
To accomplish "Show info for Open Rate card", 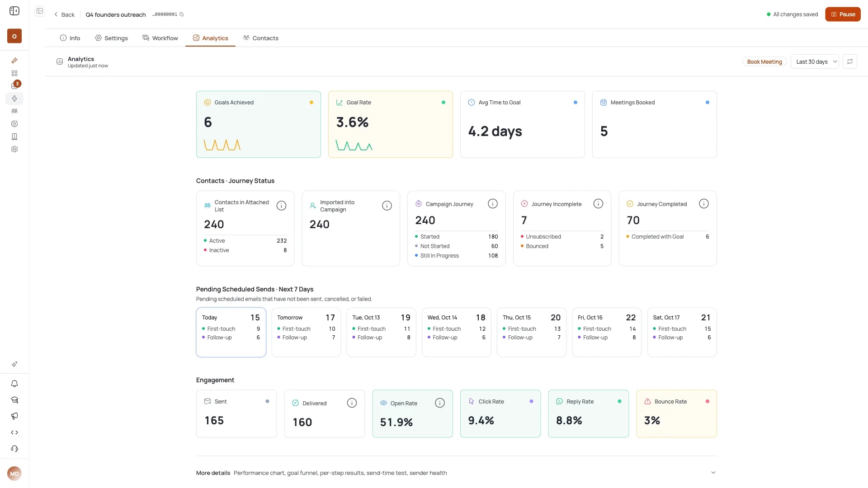I will click(440, 403).
